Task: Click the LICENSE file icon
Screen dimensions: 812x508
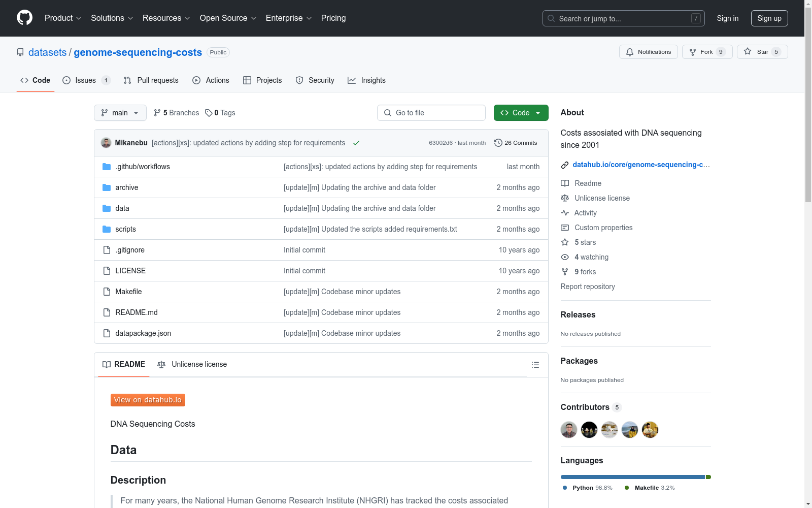Action: pos(107,271)
